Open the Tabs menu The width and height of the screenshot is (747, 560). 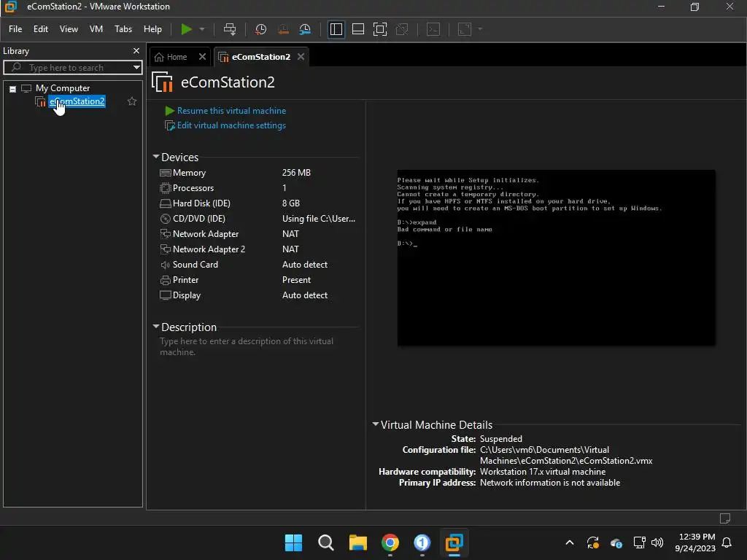point(123,29)
